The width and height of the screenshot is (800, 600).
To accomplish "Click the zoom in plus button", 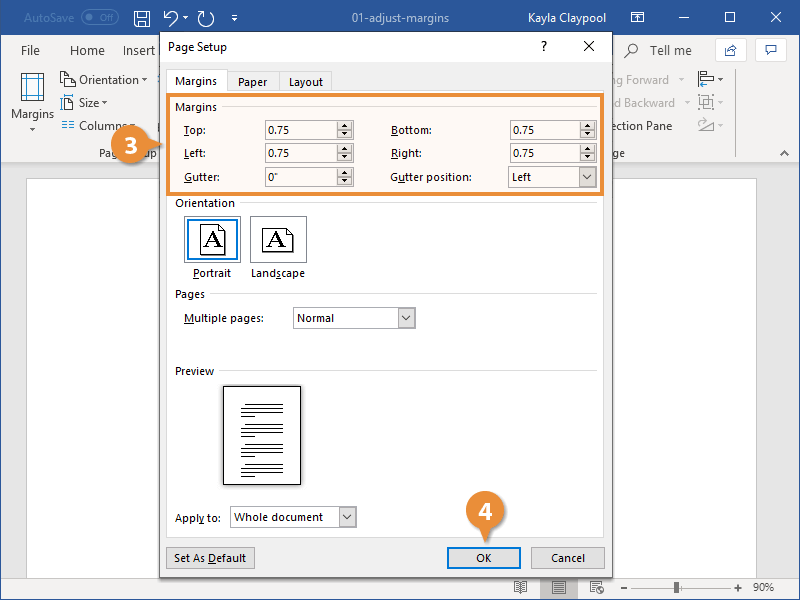I will (x=738, y=588).
